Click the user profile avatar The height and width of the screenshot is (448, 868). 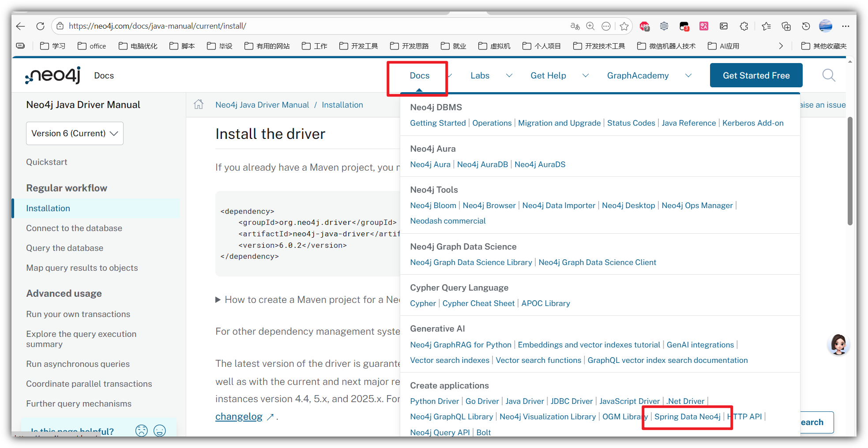825,26
